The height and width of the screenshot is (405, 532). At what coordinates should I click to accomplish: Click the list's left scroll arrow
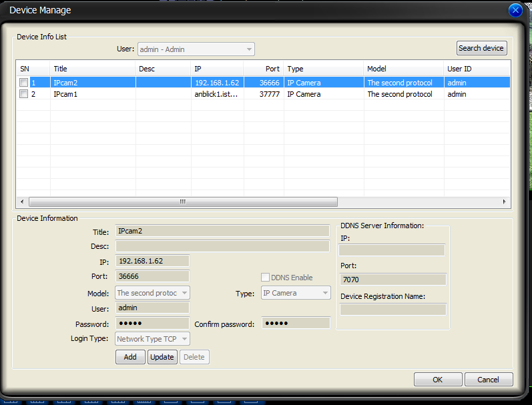22,201
